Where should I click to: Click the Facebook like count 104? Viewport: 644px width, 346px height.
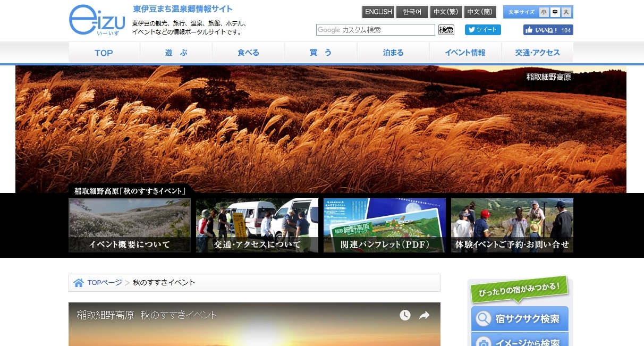[566, 30]
